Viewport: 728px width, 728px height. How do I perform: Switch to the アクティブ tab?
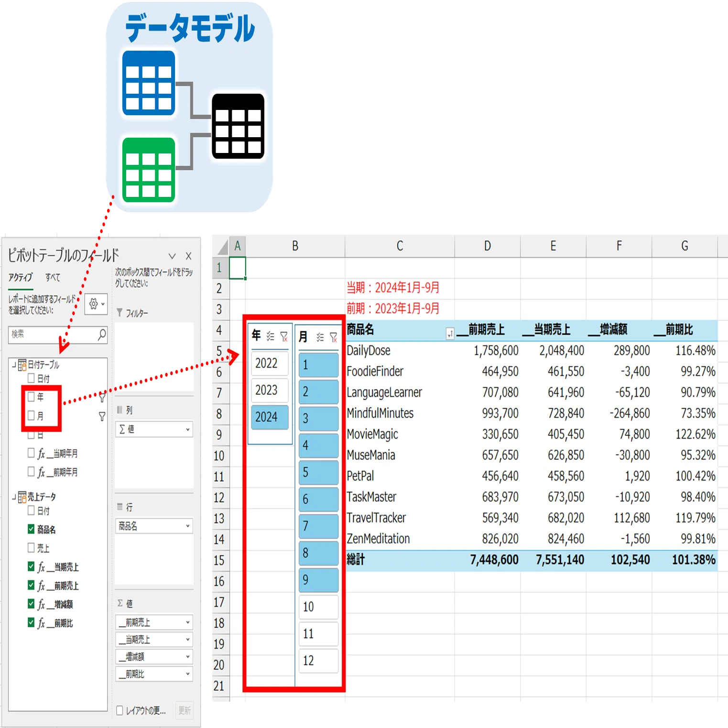[21, 277]
